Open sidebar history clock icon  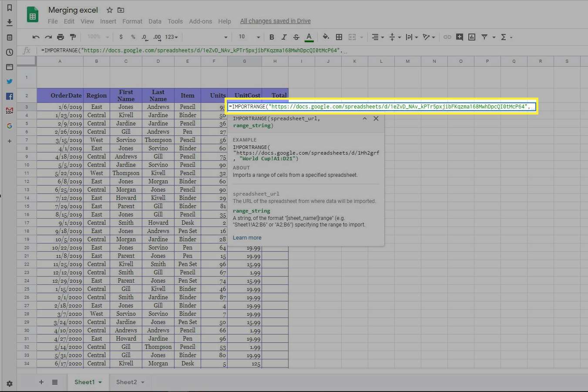pos(10,52)
